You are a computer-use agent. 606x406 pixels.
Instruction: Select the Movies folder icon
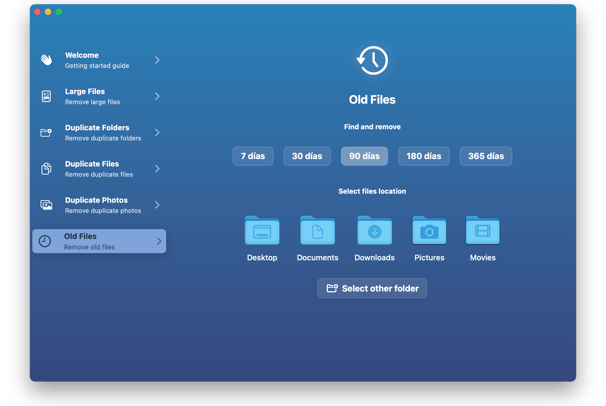[483, 230]
